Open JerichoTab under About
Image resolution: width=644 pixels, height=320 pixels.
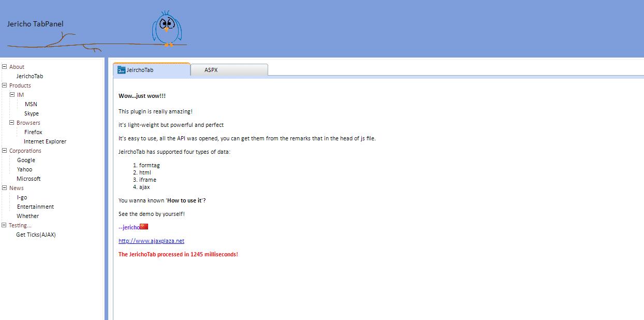[30, 76]
